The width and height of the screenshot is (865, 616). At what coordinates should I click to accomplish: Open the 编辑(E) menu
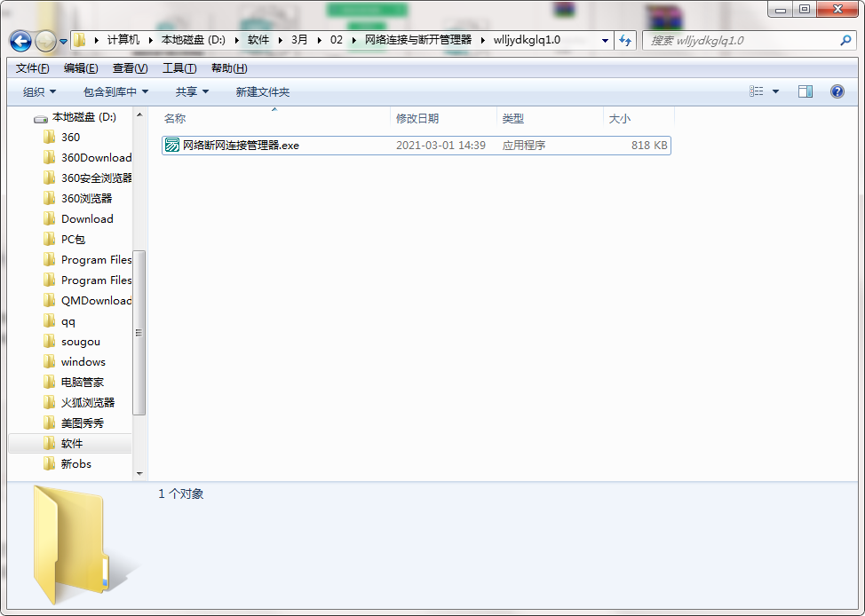(81, 67)
